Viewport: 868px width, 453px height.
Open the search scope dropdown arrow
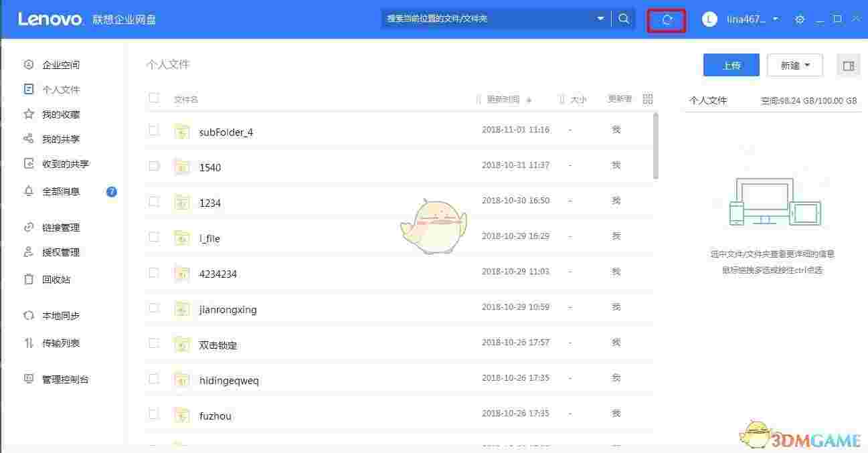pos(600,19)
